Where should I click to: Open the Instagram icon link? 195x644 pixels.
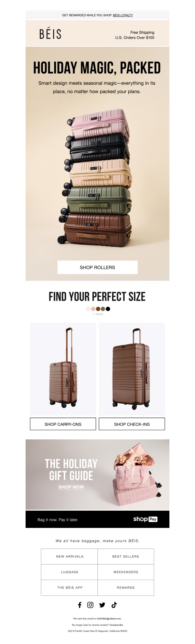tap(90, 605)
